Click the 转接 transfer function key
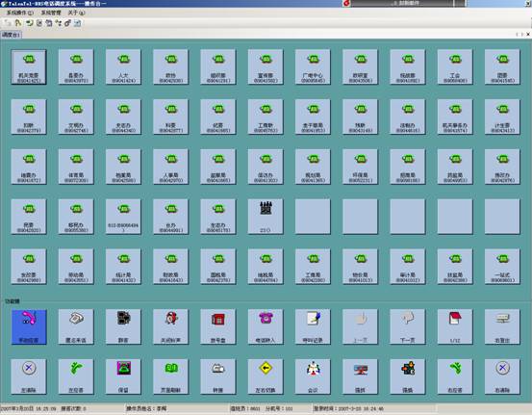The width and height of the screenshot is (532, 415). click(x=218, y=376)
